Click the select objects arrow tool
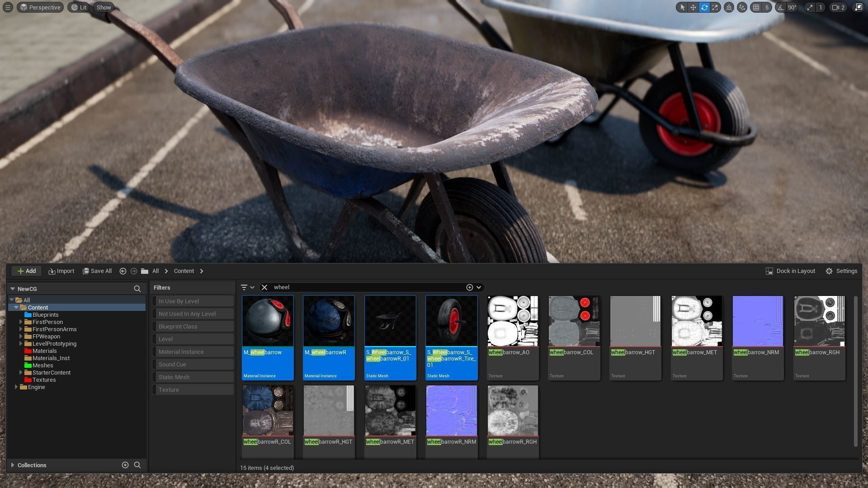 coord(682,7)
